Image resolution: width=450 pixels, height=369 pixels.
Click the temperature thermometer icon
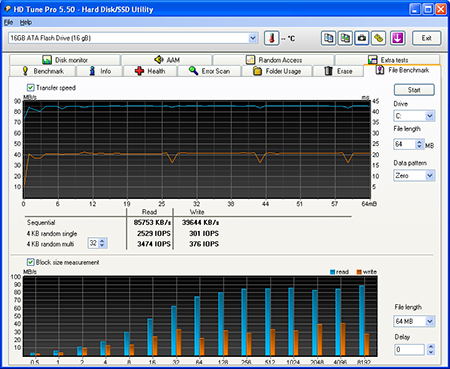pos(271,38)
